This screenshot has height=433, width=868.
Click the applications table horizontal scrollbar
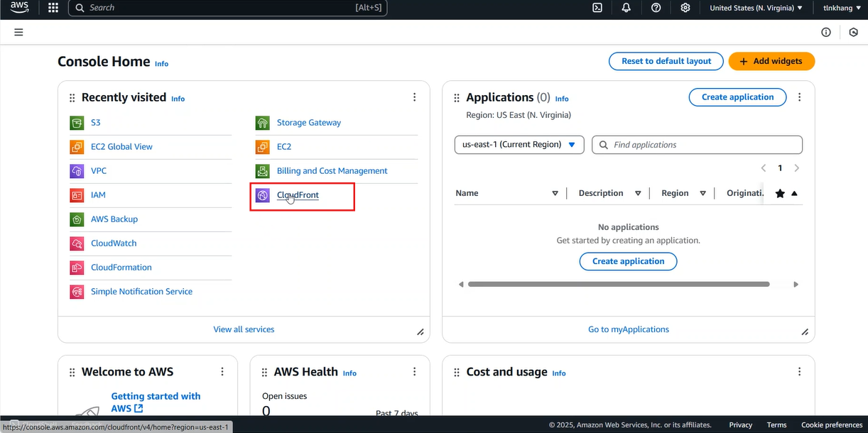(619, 284)
